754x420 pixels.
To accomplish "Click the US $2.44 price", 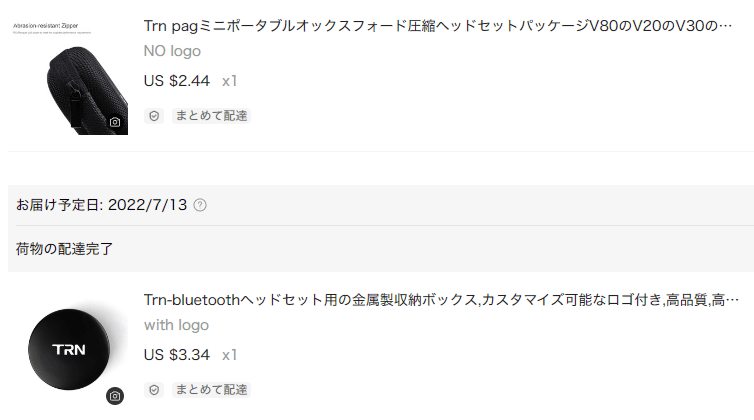I will tap(177, 81).
